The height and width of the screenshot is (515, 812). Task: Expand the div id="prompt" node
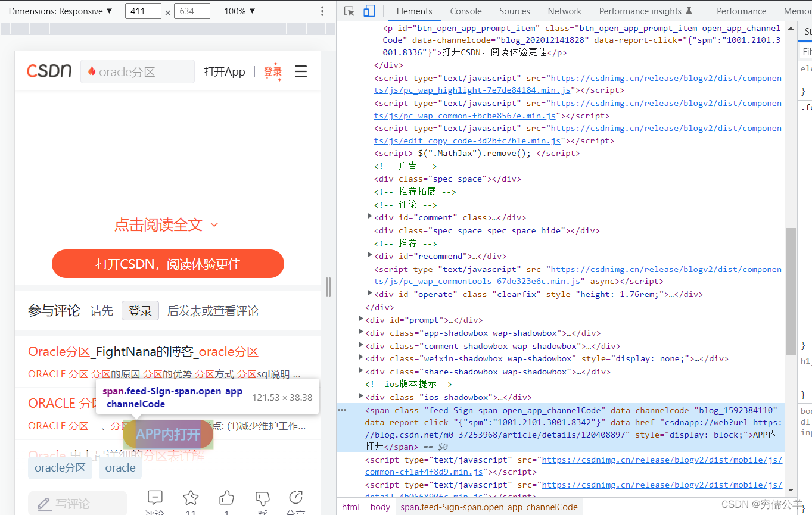[361, 319]
